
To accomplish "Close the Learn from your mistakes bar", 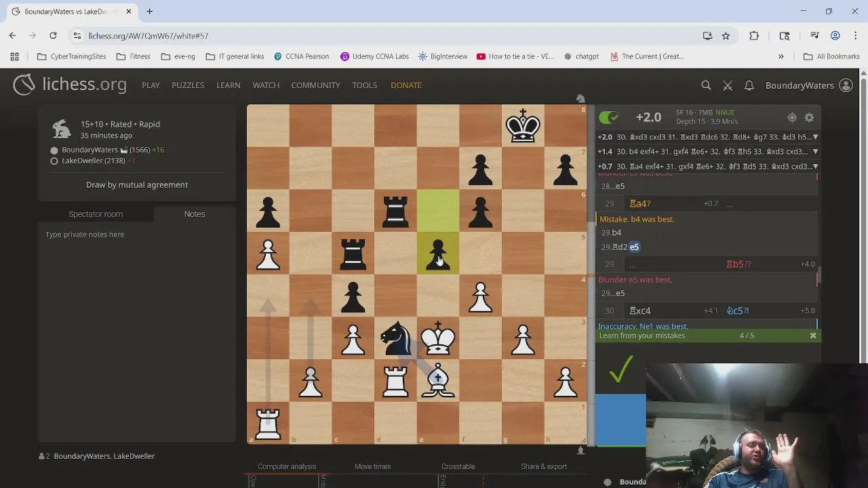I will (x=813, y=335).
